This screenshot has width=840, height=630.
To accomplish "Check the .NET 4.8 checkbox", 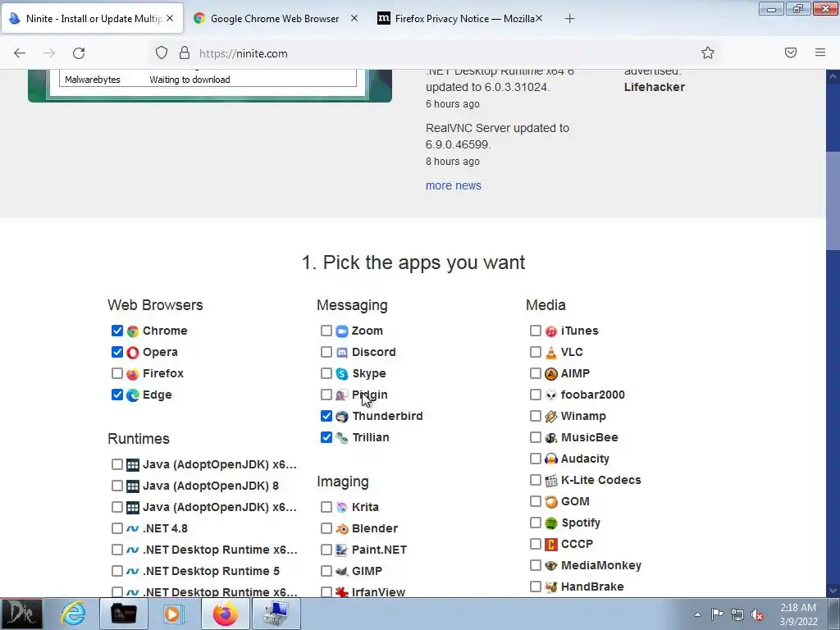I will 117,528.
